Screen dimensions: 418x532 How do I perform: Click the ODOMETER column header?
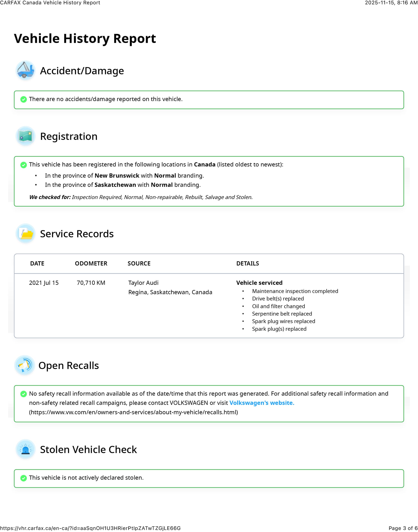click(91, 263)
